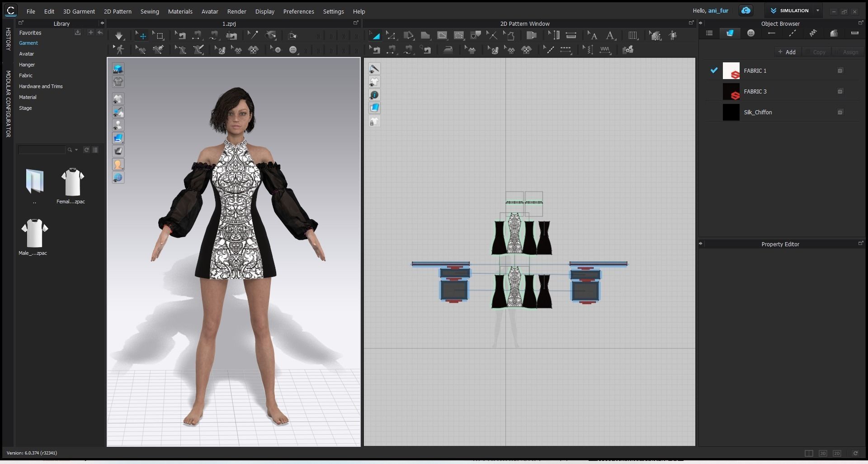This screenshot has height=464, width=868.
Task: Select the Dart tool with dashed outline
Action: tap(459, 36)
